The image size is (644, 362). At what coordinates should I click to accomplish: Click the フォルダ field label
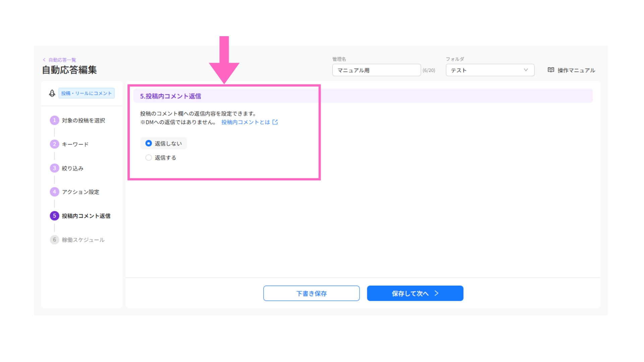[x=455, y=59]
